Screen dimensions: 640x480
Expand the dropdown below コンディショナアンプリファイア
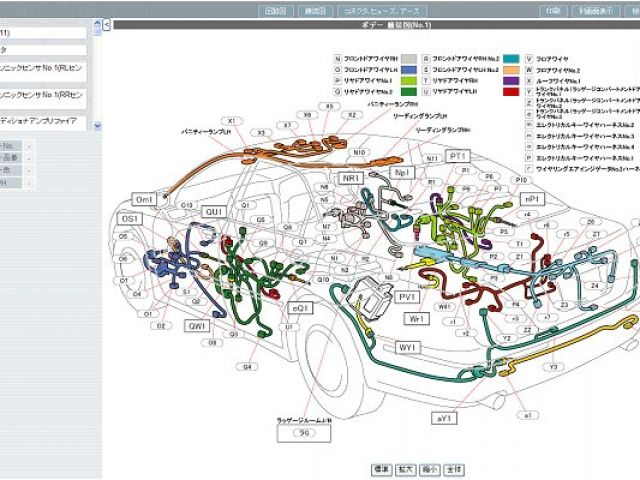click(x=96, y=126)
